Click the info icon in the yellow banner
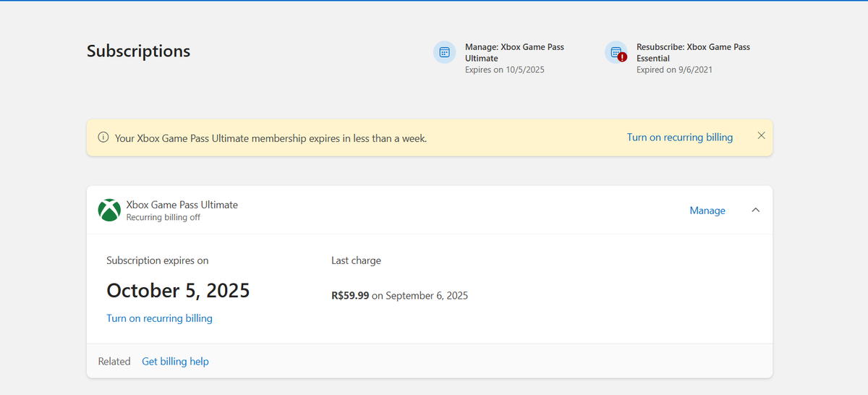The height and width of the screenshot is (395, 868). 103,137
